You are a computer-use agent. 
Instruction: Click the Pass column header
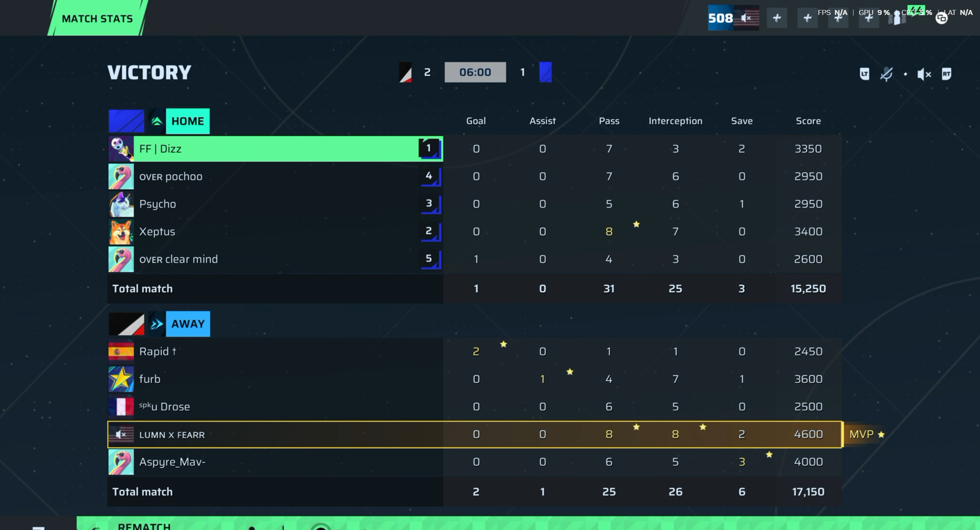(609, 121)
